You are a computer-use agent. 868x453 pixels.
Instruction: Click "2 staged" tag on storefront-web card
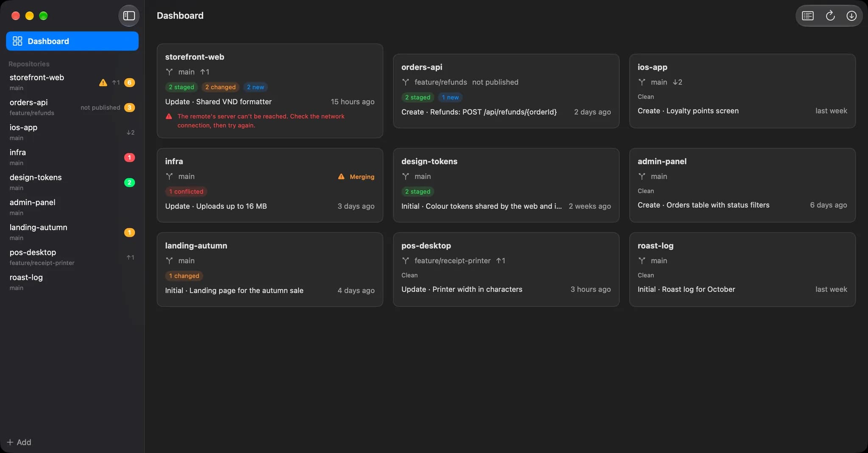(x=181, y=87)
